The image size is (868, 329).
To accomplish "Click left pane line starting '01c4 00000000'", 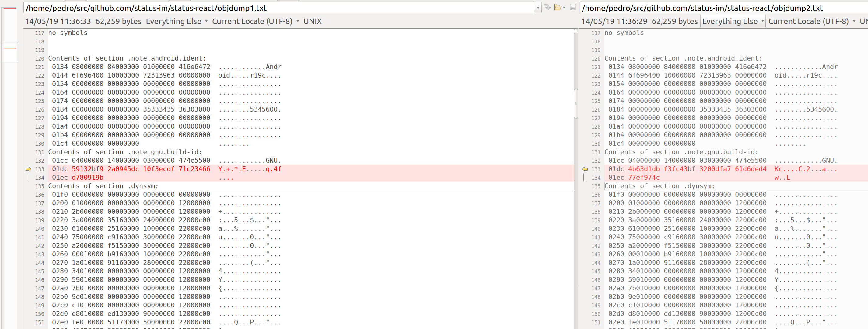I will (151, 144).
